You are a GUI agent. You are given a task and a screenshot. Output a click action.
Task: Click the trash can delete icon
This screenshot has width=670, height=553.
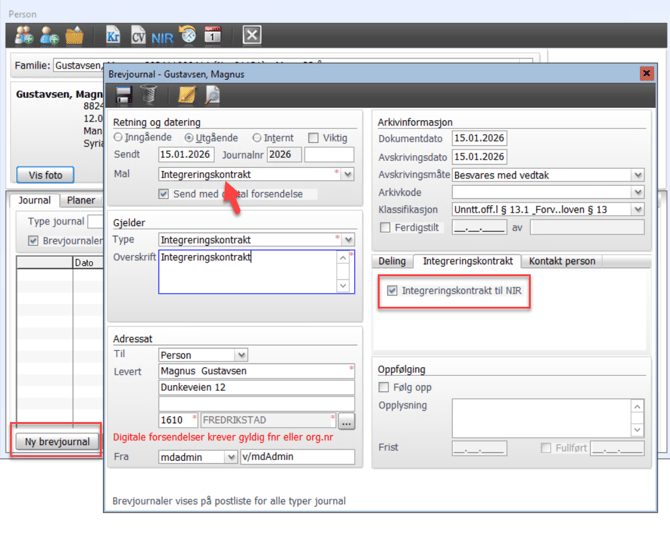[148, 95]
